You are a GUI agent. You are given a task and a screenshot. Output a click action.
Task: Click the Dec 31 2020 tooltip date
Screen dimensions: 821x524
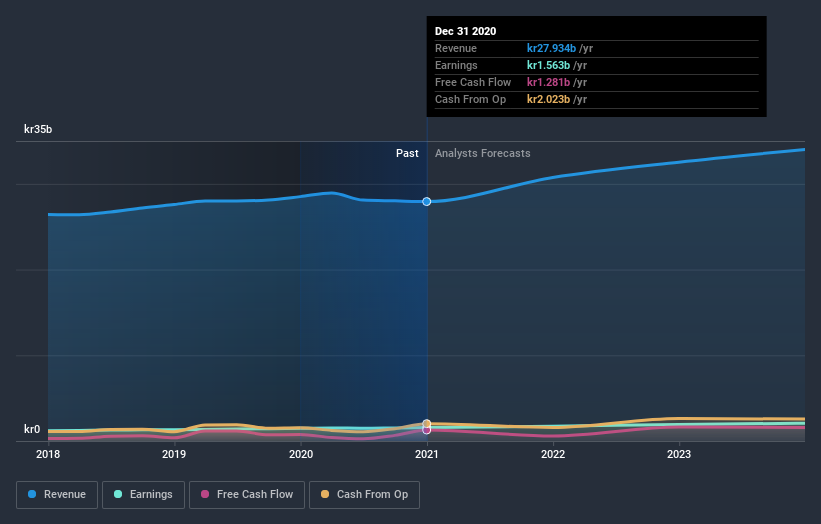[x=465, y=31]
